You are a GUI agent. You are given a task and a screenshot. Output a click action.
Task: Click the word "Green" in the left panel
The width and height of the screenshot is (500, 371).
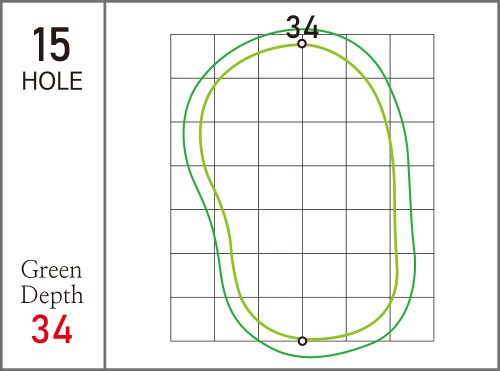51,270
